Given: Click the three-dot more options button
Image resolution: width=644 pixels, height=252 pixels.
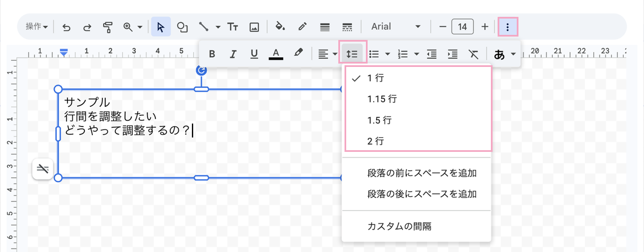Looking at the screenshot, I should click(x=508, y=26).
